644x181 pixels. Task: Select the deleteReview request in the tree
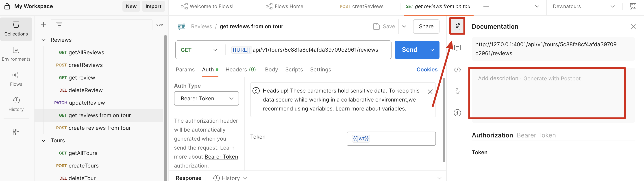[x=85, y=90]
